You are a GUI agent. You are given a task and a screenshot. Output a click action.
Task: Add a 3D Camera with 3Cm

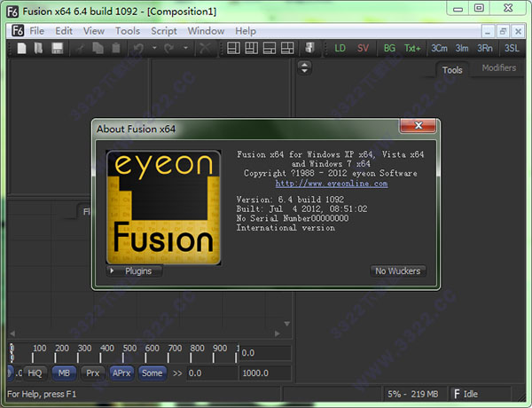click(x=439, y=48)
